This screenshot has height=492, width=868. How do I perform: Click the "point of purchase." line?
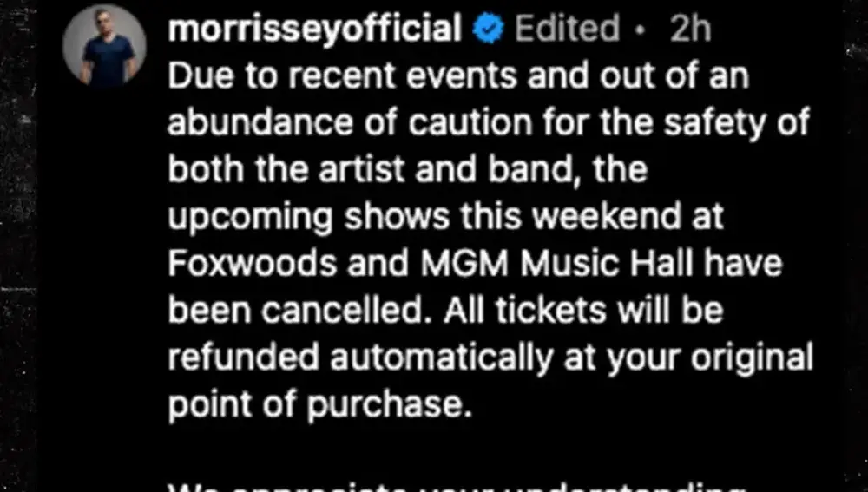click(320, 406)
